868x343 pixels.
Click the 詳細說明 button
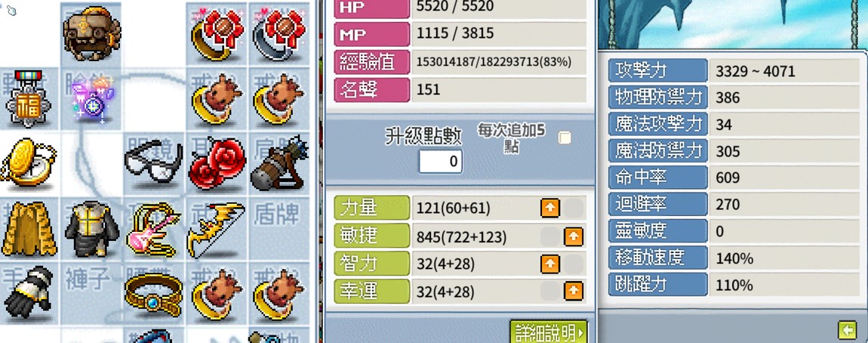(548, 332)
